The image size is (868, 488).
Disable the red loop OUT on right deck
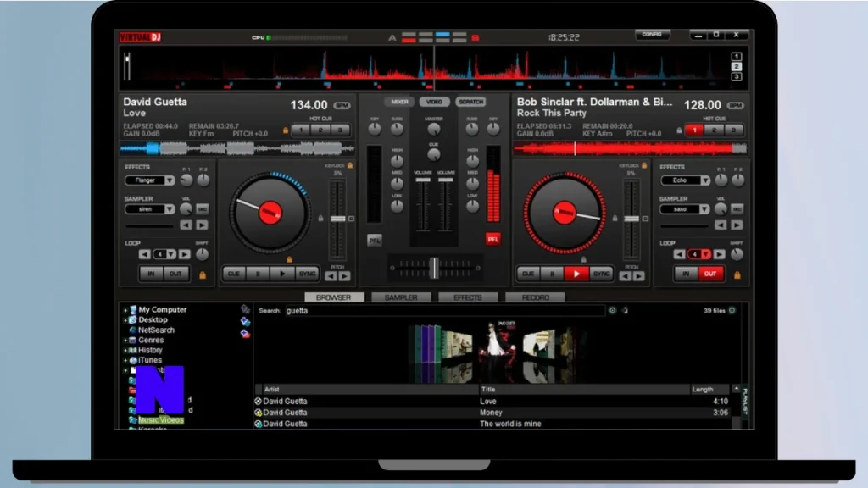point(710,274)
